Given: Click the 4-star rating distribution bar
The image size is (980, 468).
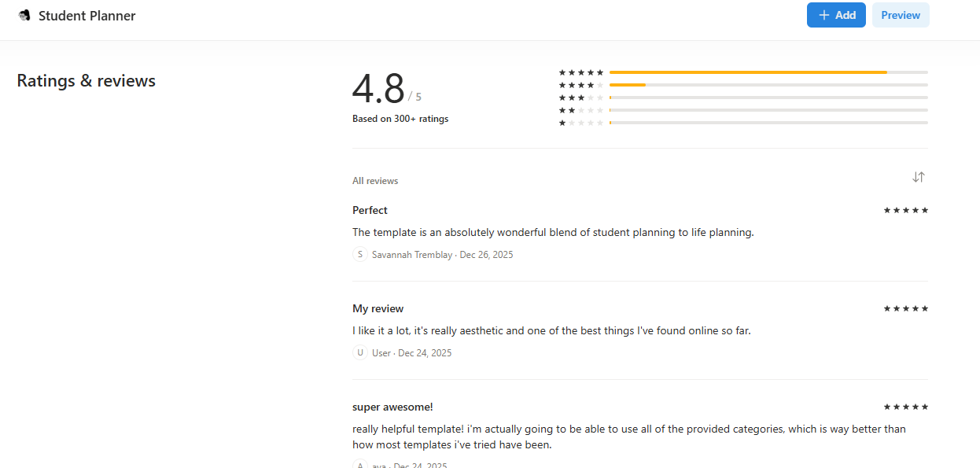Looking at the screenshot, I should (768, 85).
